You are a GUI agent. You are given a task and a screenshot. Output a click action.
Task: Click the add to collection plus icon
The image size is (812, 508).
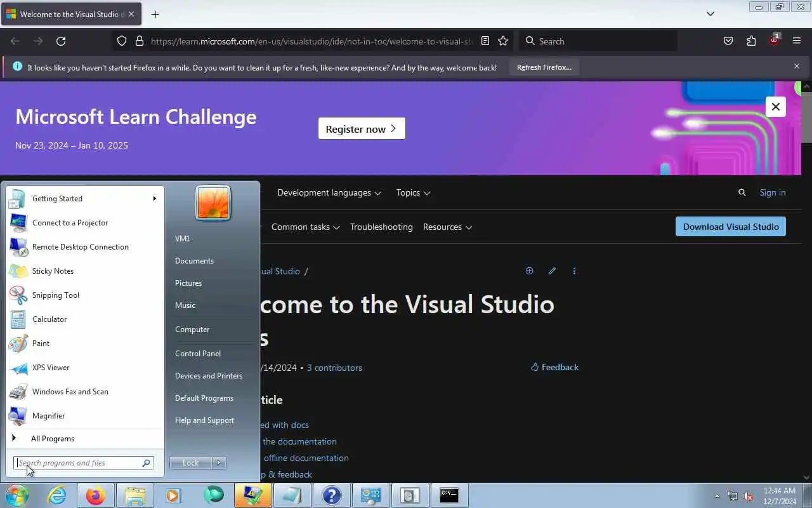(529, 271)
